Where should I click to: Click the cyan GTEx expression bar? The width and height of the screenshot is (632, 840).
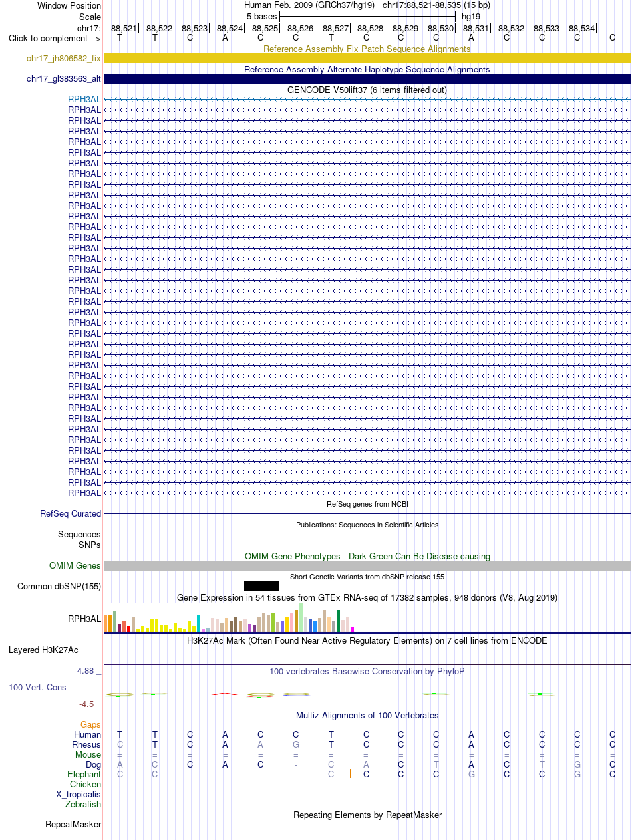pos(199,623)
